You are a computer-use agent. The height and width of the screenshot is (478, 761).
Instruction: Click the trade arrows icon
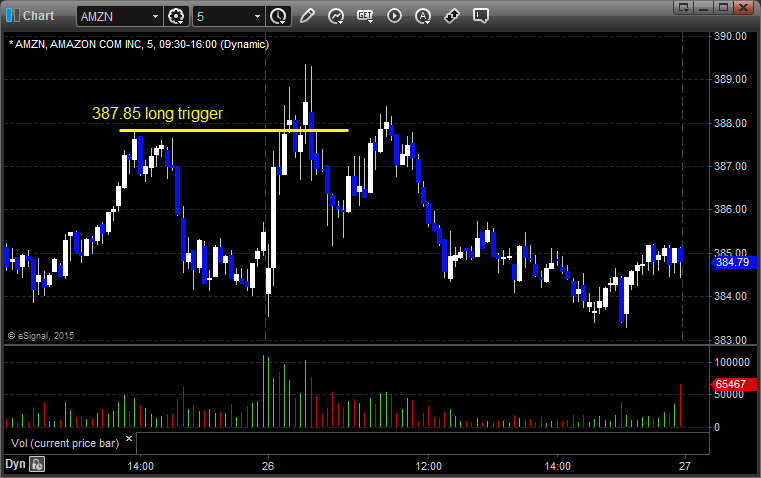(x=452, y=16)
